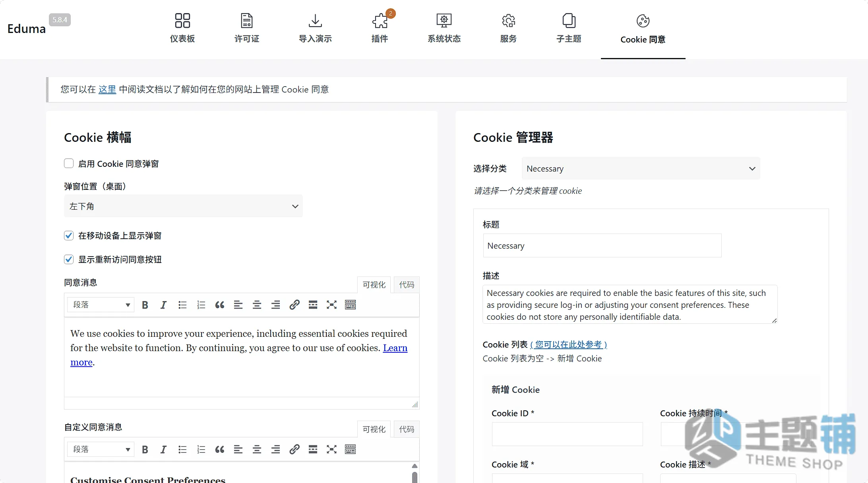Apply blockquote in 自定义同意消息 editor
The height and width of the screenshot is (483, 868).
(220, 449)
